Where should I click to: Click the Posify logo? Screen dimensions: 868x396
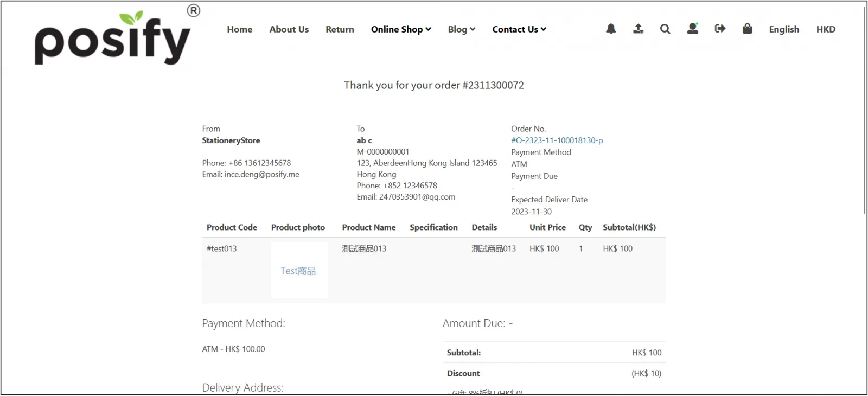[117, 35]
